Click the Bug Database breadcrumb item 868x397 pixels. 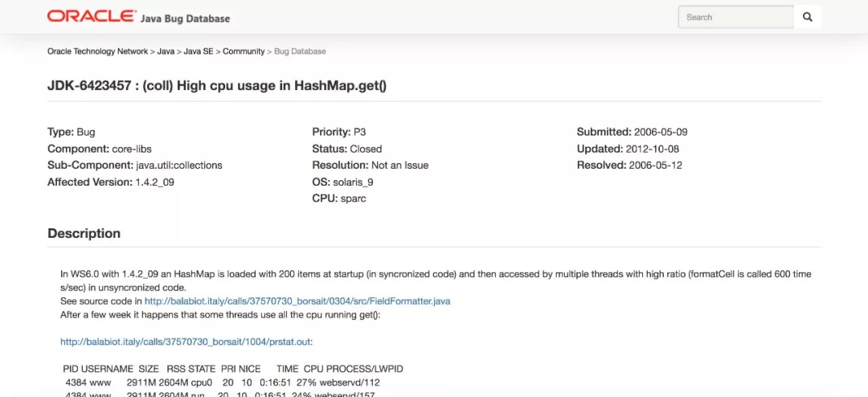coord(300,51)
